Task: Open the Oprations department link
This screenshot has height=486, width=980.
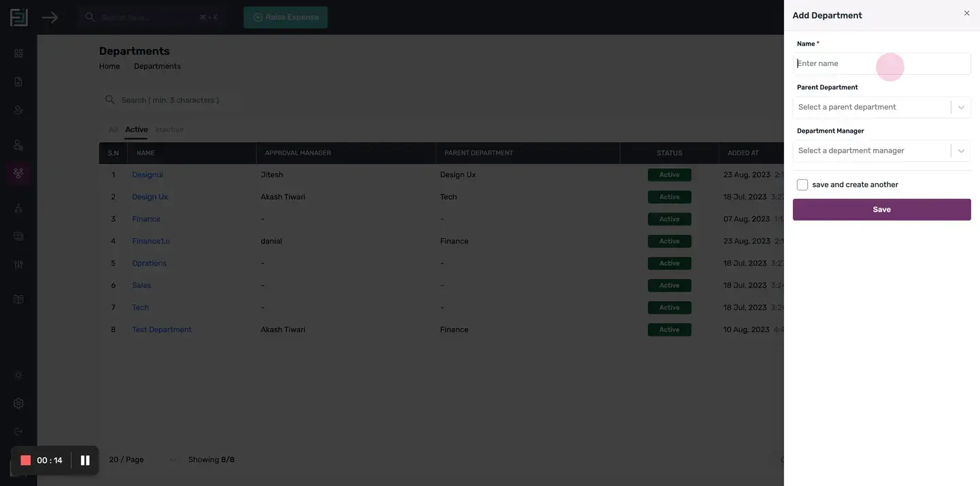Action: [149, 263]
